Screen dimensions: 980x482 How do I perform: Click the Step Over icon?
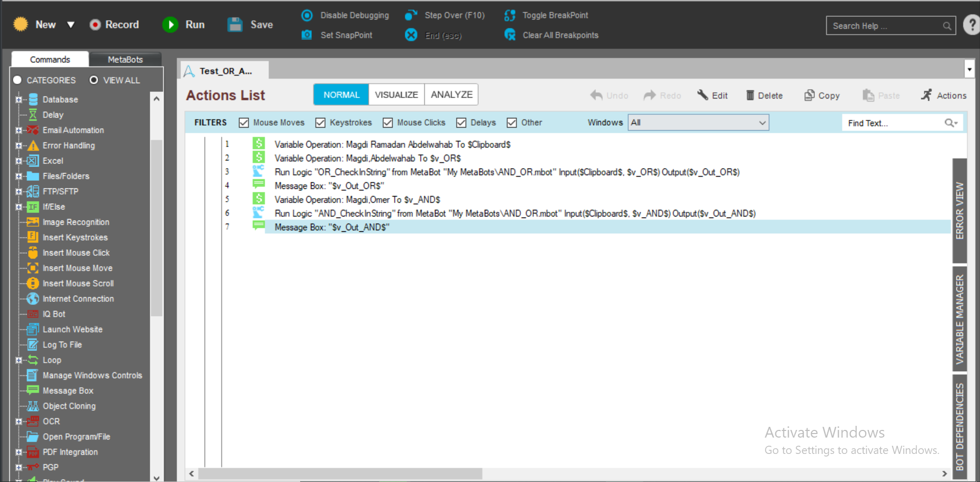(411, 15)
